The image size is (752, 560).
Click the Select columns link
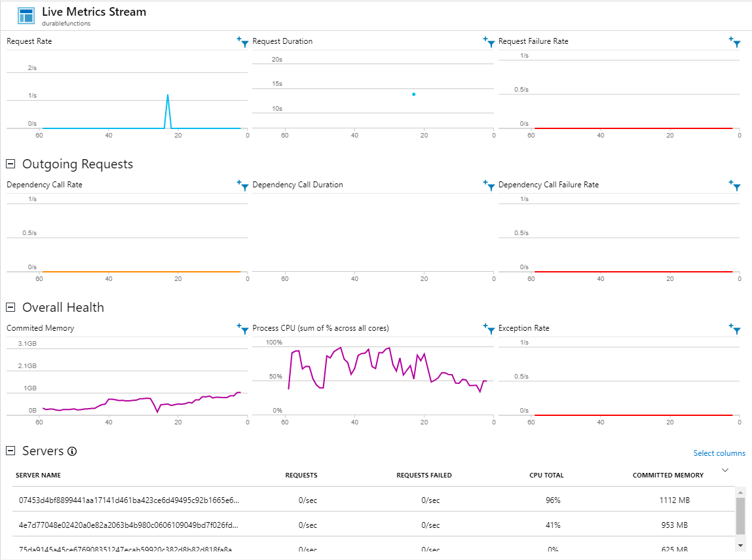click(719, 453)
